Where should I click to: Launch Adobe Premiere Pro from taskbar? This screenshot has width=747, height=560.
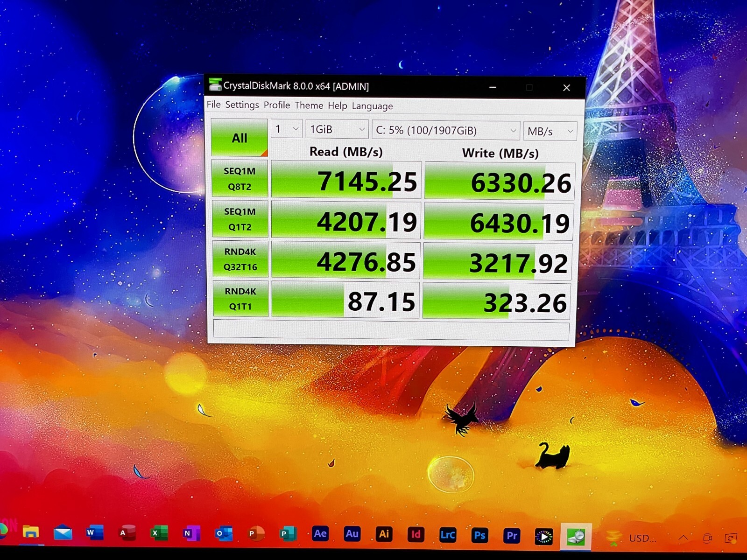pos(512,536)
